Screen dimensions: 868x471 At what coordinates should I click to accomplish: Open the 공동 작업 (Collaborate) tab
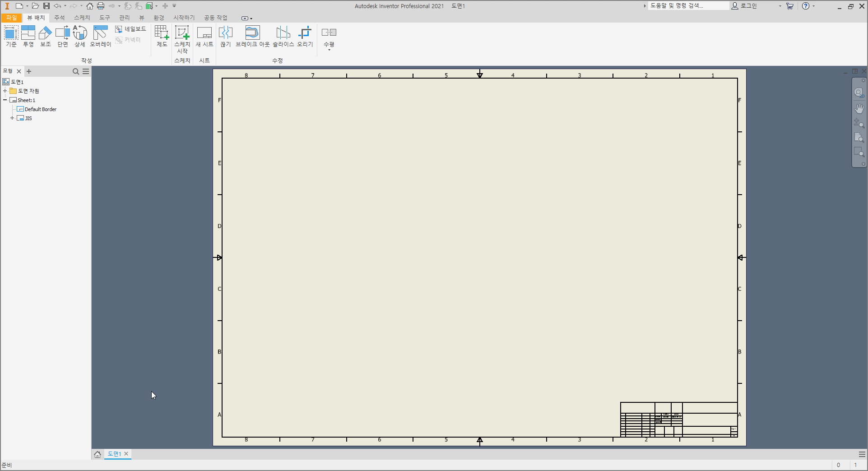(216, 18)
